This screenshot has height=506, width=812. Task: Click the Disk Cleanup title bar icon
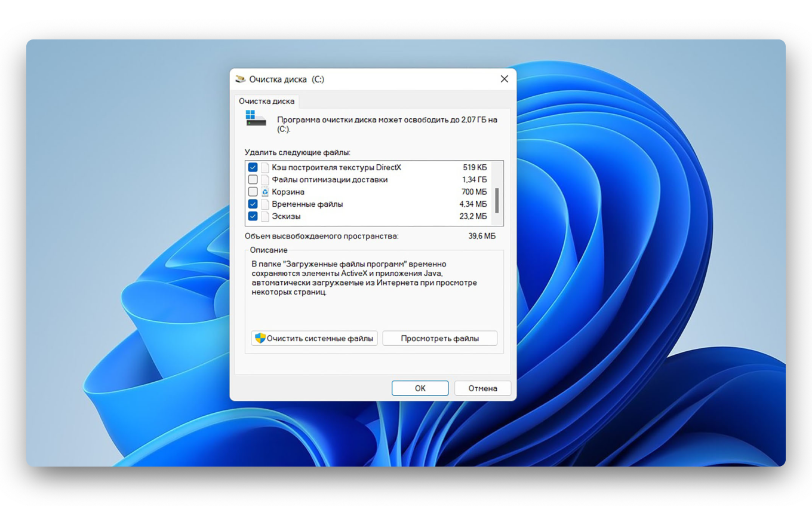tap(241, 79)
